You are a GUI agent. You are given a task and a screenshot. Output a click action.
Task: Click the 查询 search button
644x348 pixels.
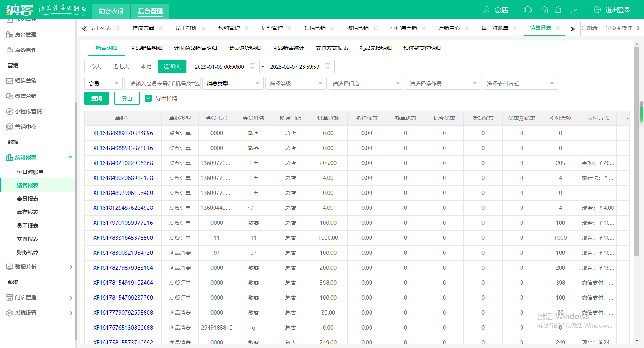pos(97,98)
